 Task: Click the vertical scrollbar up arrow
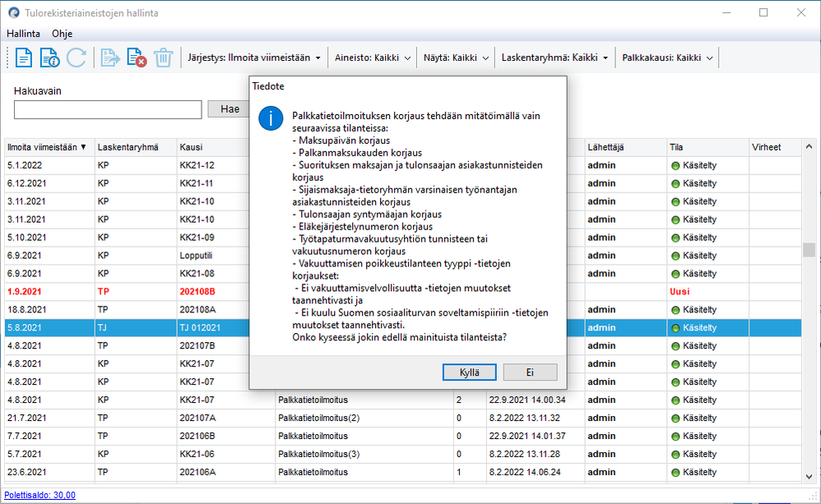pos(809,147)
